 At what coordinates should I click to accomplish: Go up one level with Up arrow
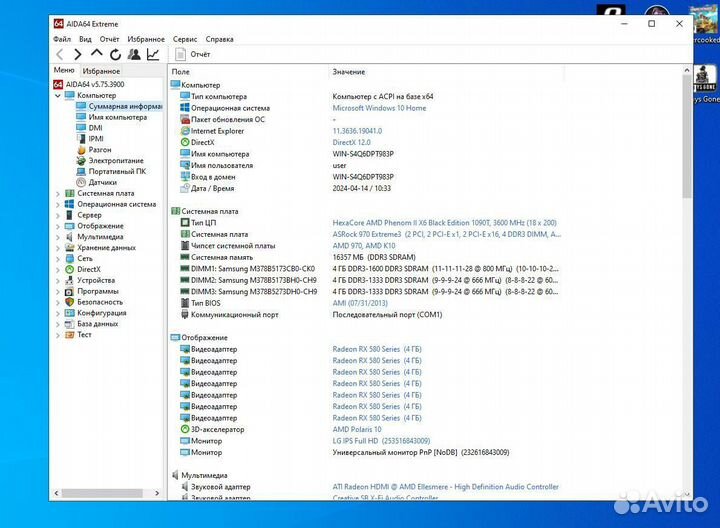pyautogui.click(x=97, y=54)
